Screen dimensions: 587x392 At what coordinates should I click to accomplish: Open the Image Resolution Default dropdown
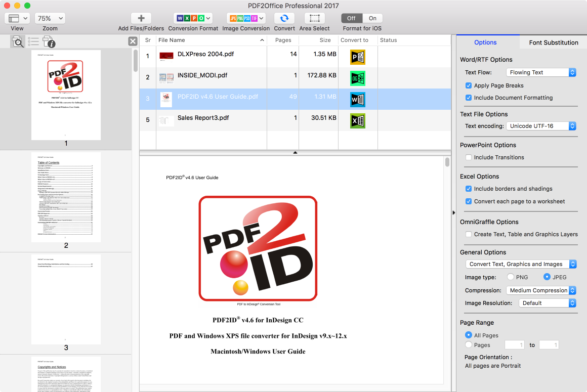(548, 303)
